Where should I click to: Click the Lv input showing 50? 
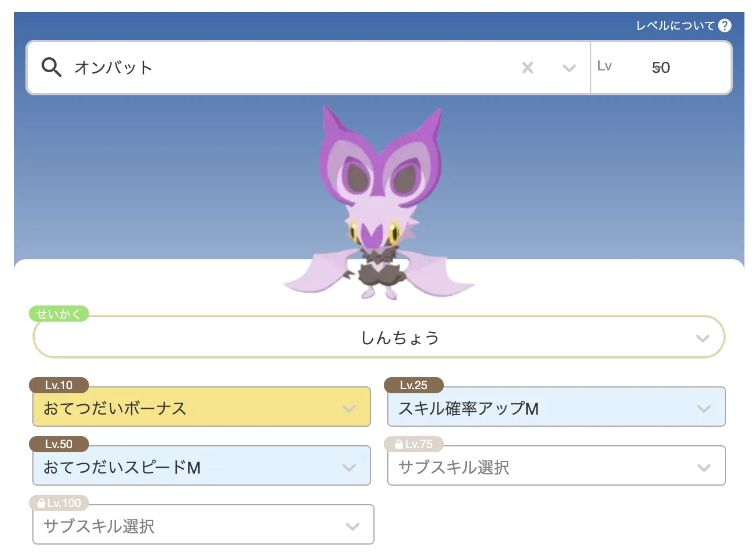pos(661,68)
